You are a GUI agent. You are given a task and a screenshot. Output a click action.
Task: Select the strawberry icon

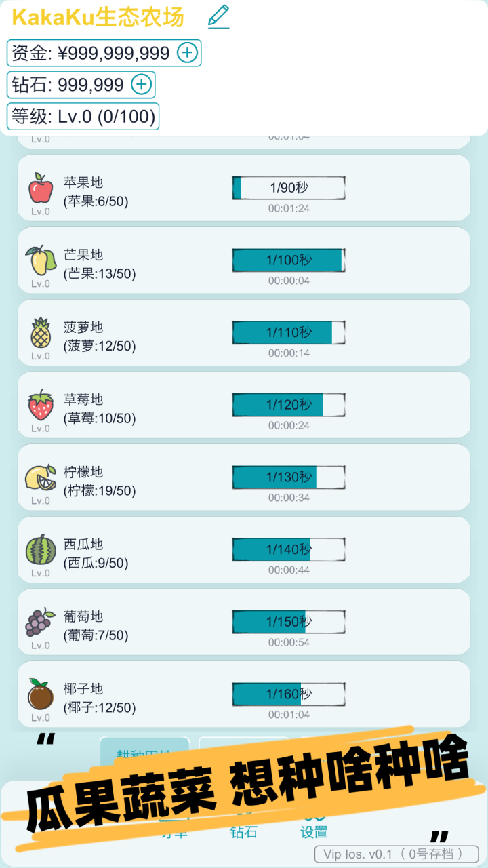tap(41, 405)
